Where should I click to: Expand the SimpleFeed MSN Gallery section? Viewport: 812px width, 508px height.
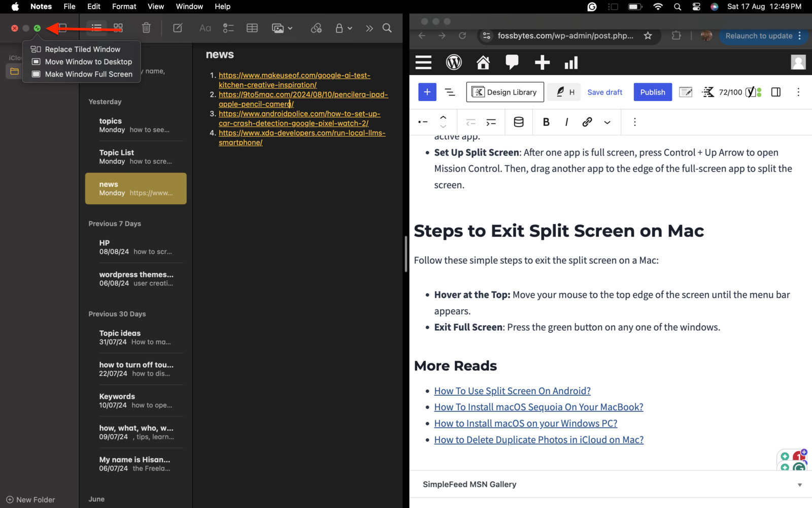coord(799,484)
